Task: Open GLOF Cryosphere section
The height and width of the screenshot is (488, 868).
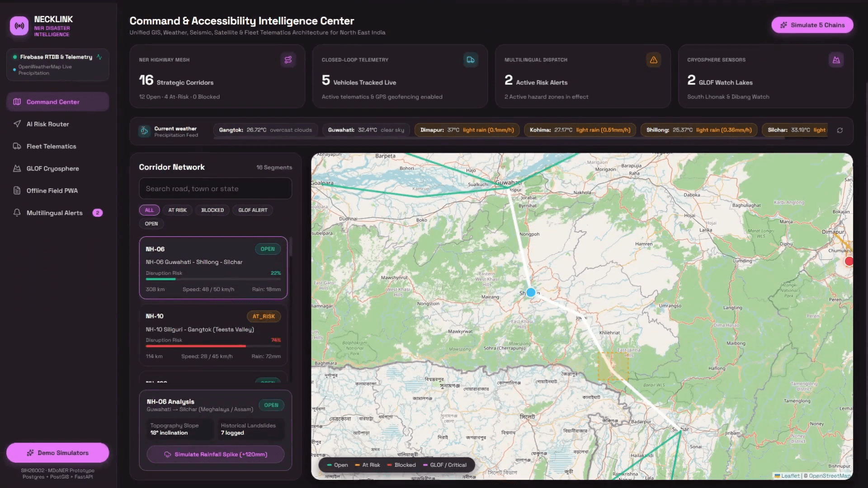Action: point(57,168)
